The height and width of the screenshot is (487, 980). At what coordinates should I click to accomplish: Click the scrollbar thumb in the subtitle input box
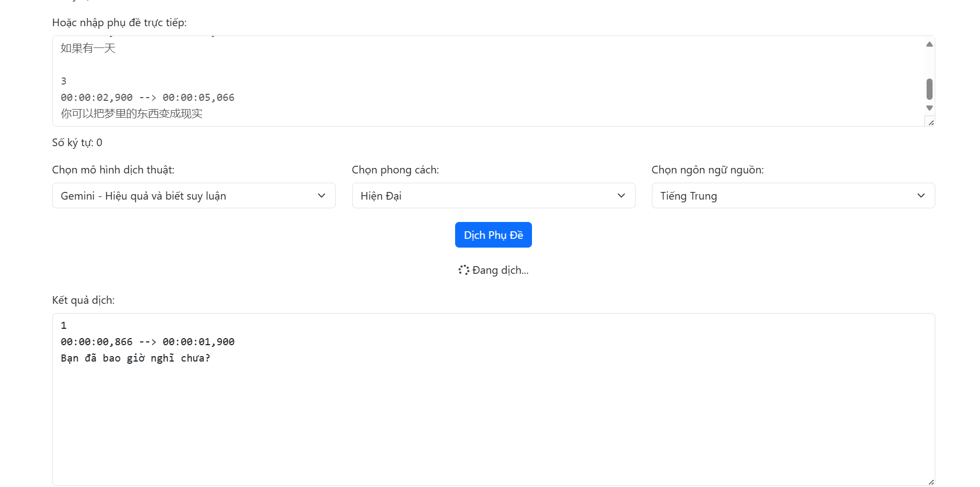(929, 89)
